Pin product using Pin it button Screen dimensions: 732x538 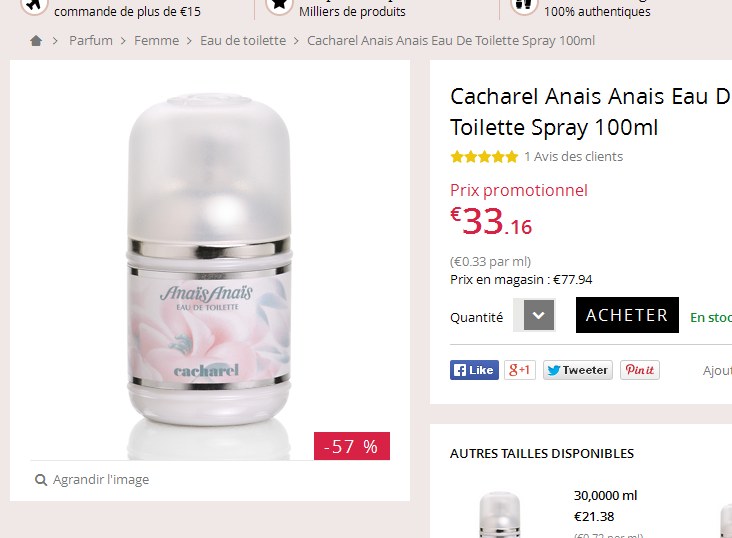[x=640, y=370]
